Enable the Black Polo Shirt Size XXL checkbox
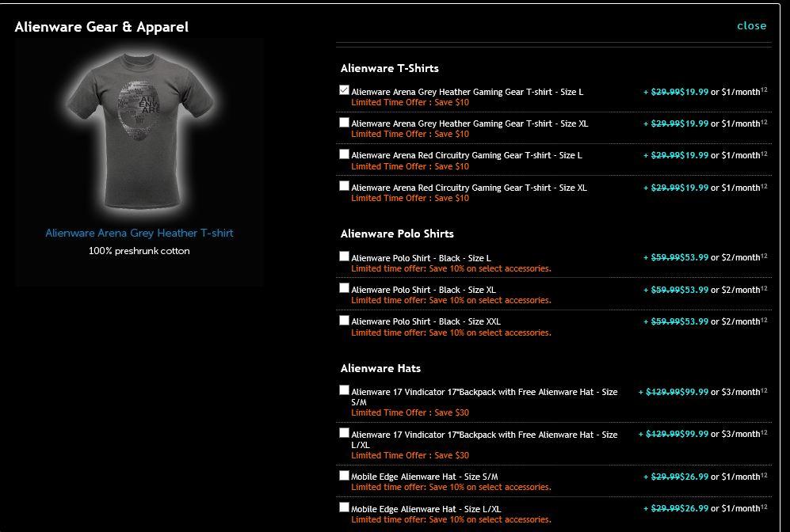This screenshot has height=532, width=790. pos(344,320)
